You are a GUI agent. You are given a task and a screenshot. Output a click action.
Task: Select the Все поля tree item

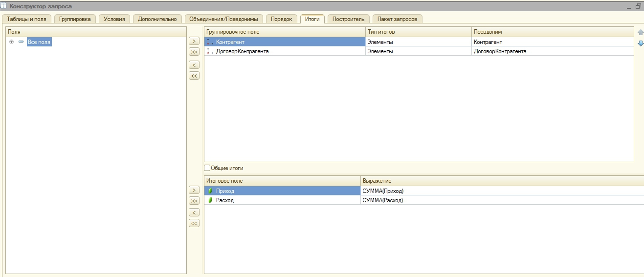(39, 42)
